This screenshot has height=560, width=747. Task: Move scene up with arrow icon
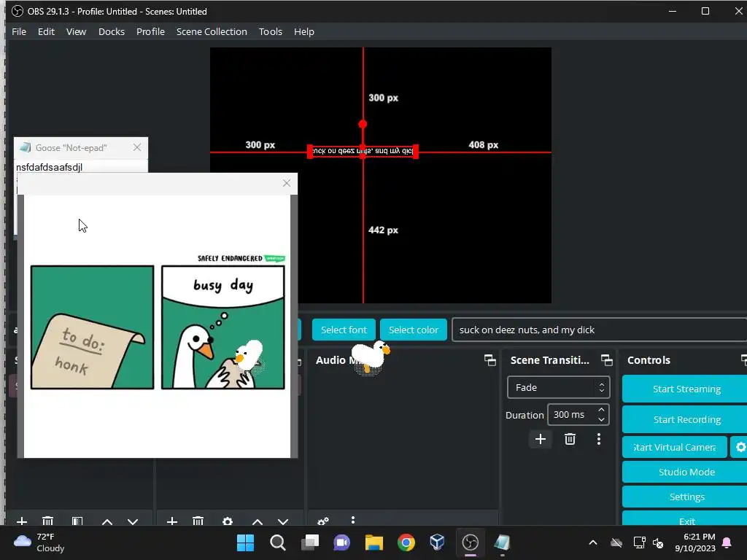(x=107, y=522)
